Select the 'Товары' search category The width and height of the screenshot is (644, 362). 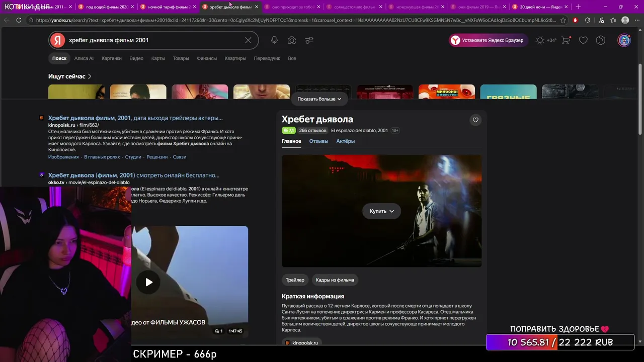(181, 58)
